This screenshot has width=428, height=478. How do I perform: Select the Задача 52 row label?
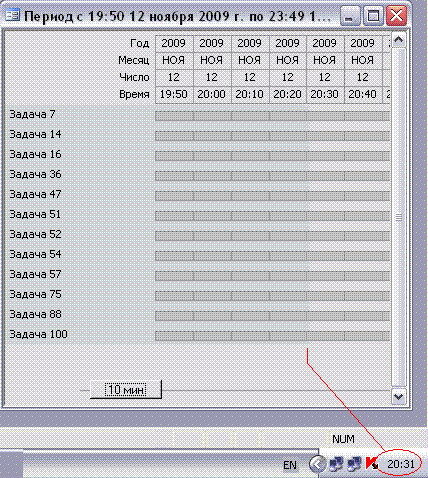(35, 234)
